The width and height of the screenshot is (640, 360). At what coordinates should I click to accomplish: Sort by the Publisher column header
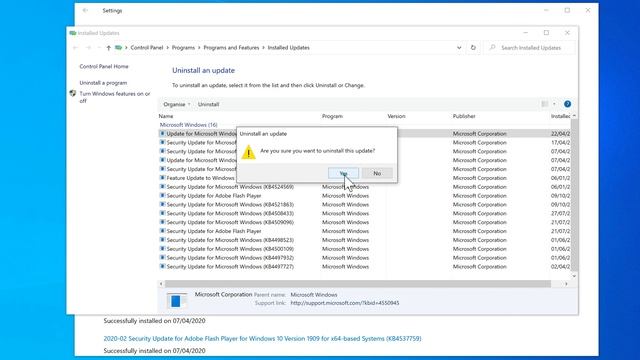(x=464, y=116)
